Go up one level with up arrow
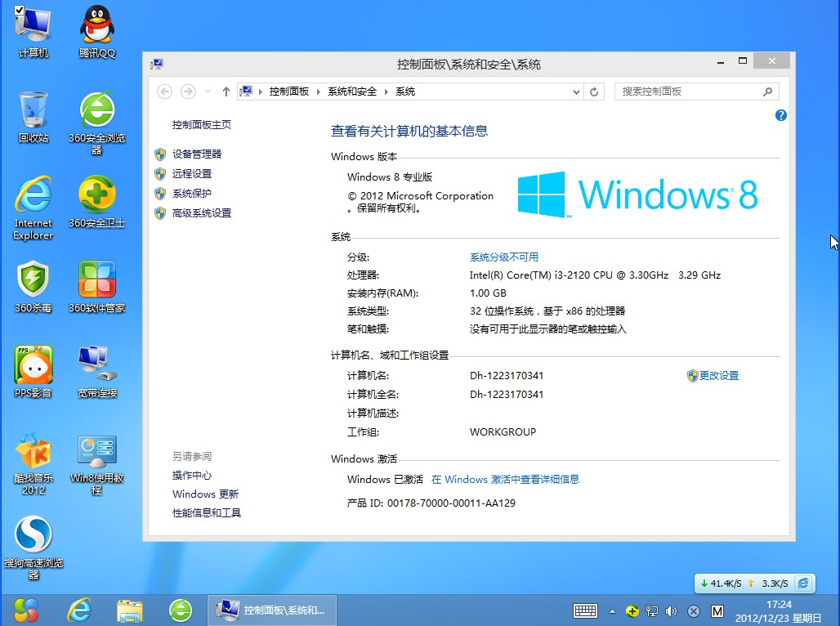The image size is (840, 626). pos(226,92)
